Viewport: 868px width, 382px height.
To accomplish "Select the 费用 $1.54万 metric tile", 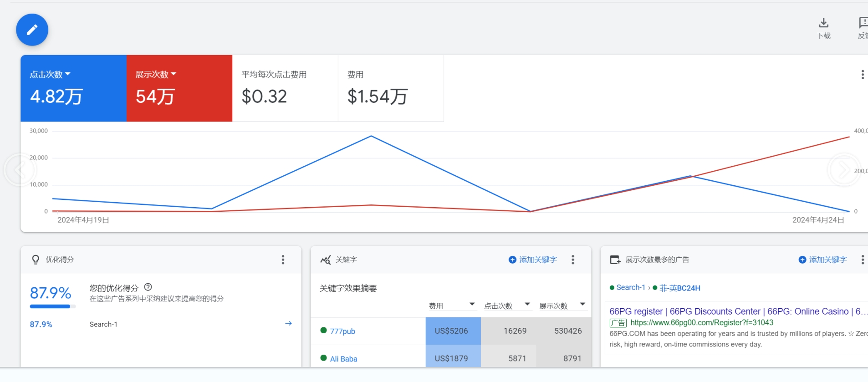I will (x=391, y=88).
